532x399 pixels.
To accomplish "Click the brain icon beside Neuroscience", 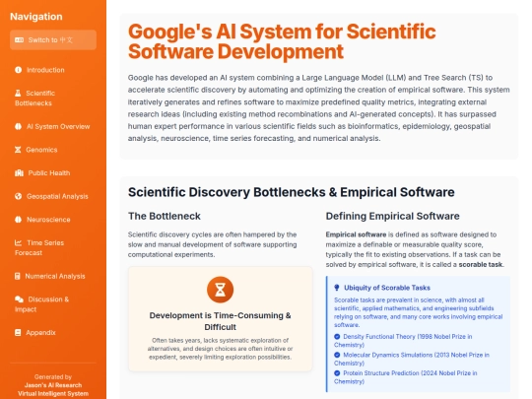I will [19, 220].
